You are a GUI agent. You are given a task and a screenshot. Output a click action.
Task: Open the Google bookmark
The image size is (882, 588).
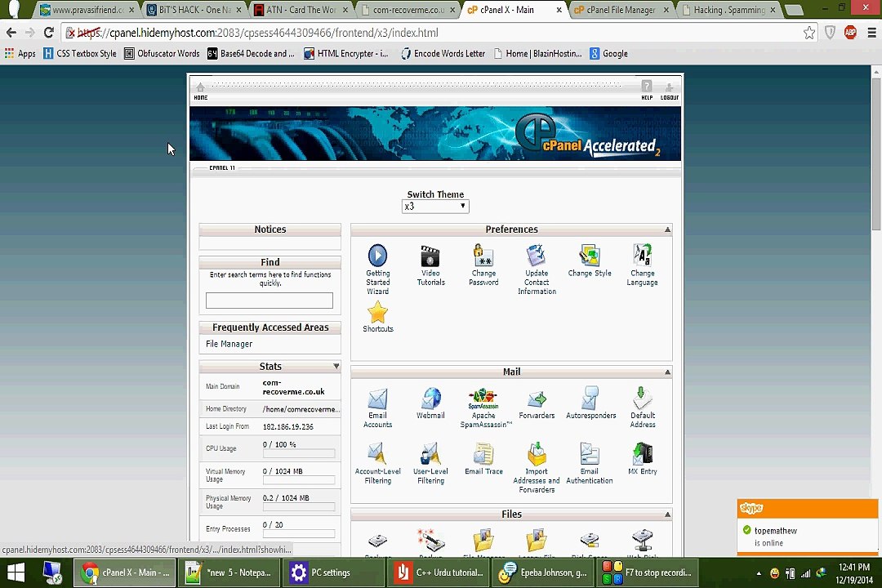click(608, 53)
